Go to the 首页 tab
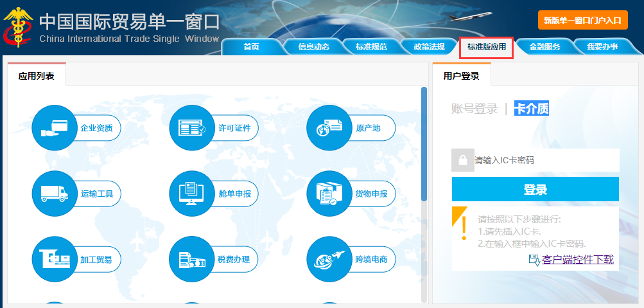 pyautogui.click(x=251, y=47)
